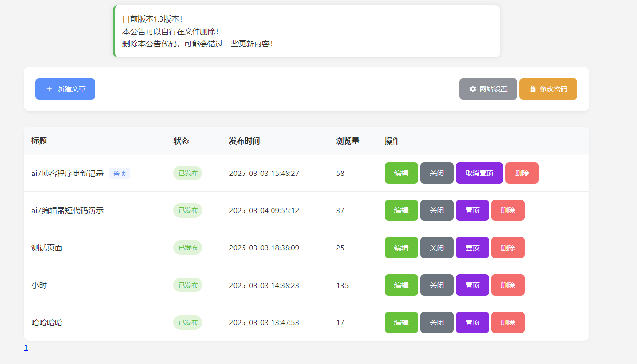
Task: Edit the 哈哈哈哈 article
Action: coord(401,322)
